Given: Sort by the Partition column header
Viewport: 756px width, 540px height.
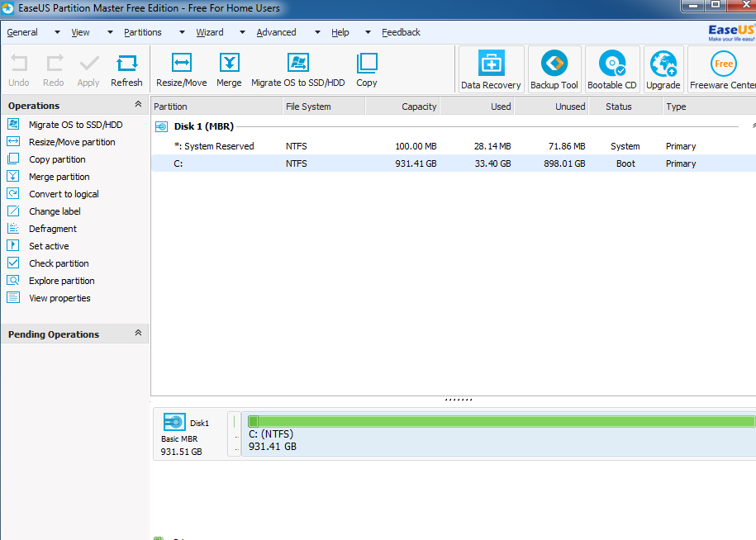Looking at the screenshot, I should [x=217, y=107].
